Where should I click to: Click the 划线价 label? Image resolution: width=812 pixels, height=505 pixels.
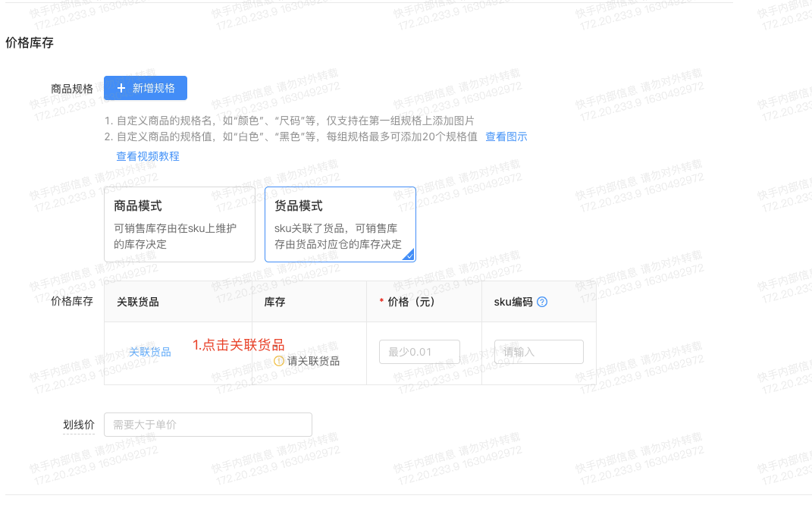[79, 425]
